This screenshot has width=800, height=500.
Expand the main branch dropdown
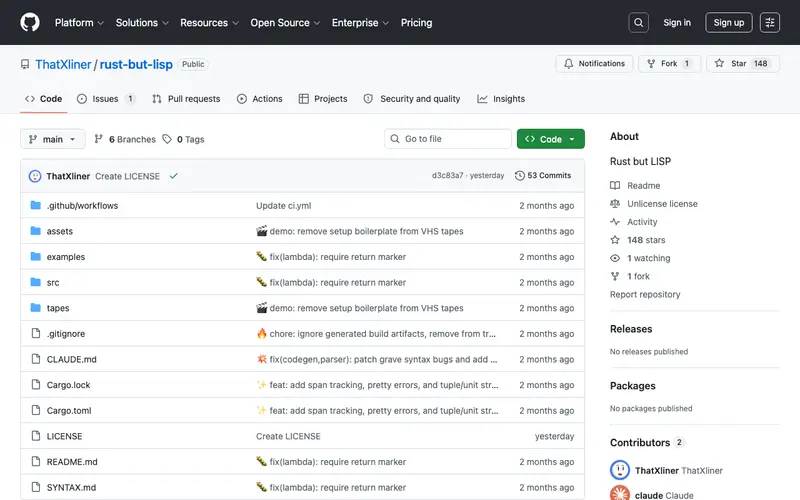pos(53,139)
